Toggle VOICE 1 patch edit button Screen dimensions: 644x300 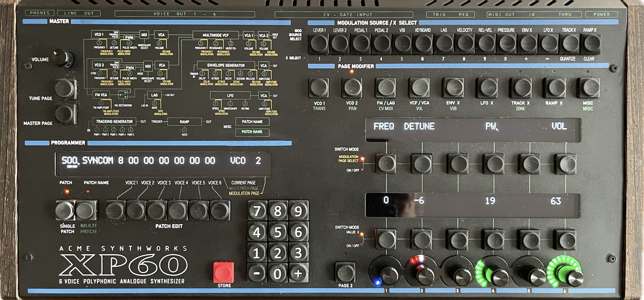(x=115, y=210)
